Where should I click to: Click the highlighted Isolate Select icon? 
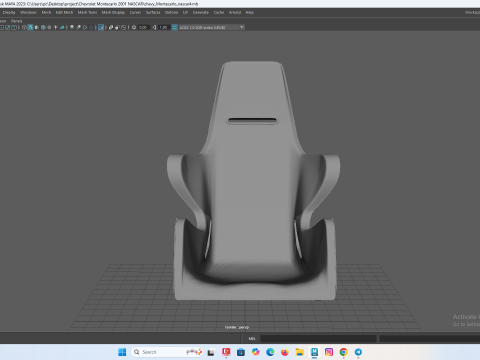pyautogui.click(x=101, y=27)
